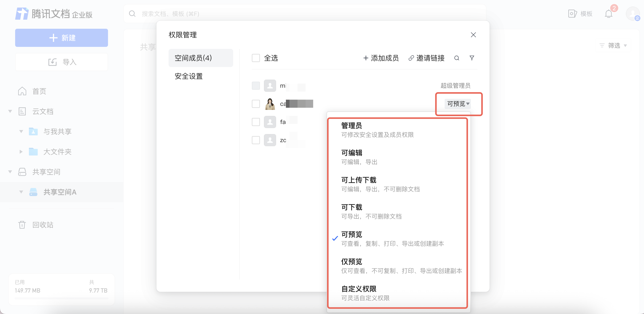This screenshot has height=314, width=644.
Task: Tick the checkbox beside member zc
Action: point(256,140)
